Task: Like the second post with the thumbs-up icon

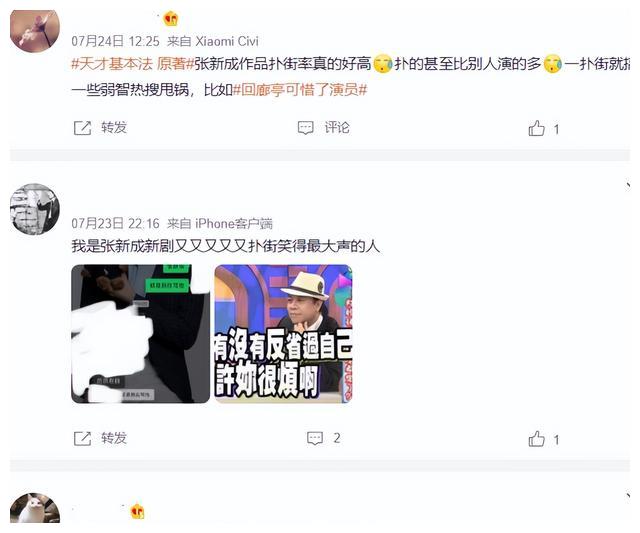Action: click(x=536, y=439)
